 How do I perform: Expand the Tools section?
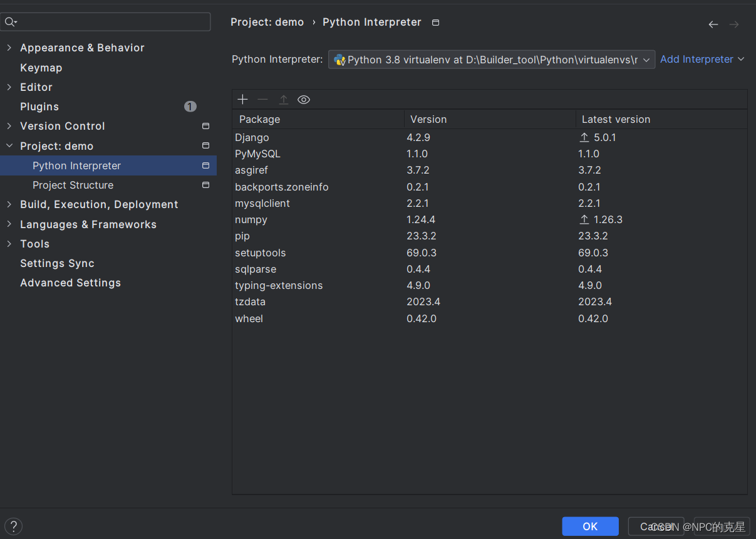coord(9,244)
